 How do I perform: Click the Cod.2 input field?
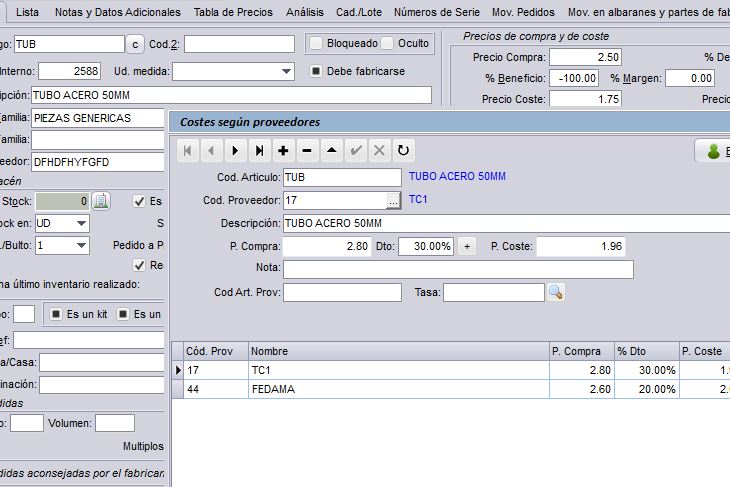point(239,44)
